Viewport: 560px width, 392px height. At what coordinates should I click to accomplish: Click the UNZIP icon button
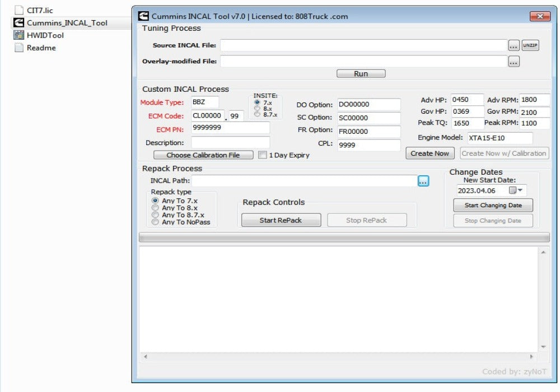click(x=530, y=45)
